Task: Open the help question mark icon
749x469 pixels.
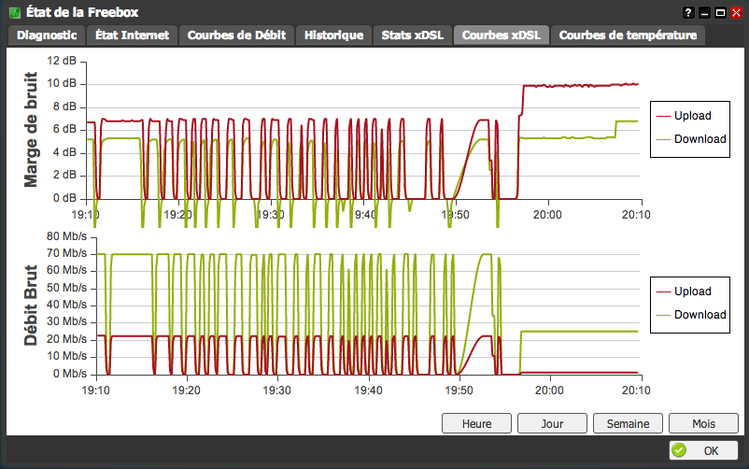Action: (x=688, y=12)
